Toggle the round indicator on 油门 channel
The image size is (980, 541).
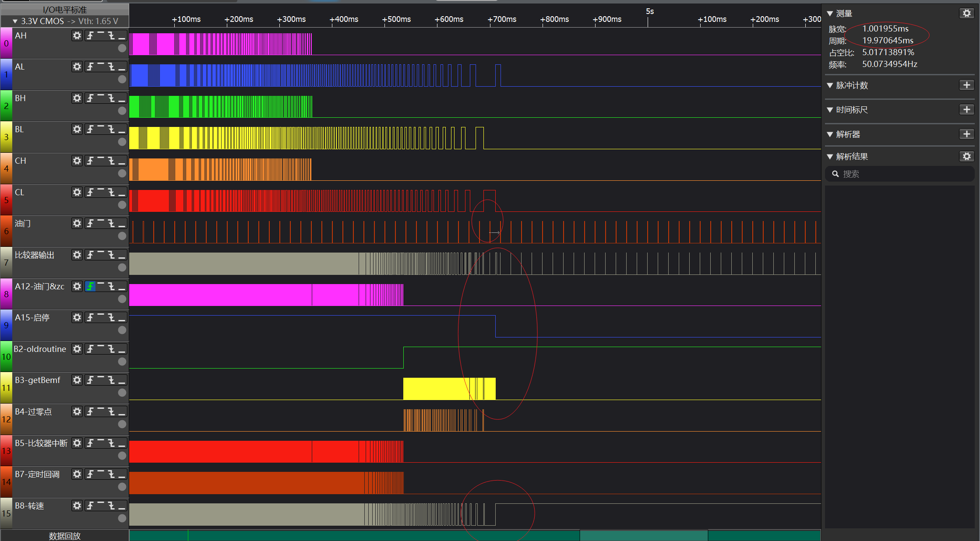(122, 236)
